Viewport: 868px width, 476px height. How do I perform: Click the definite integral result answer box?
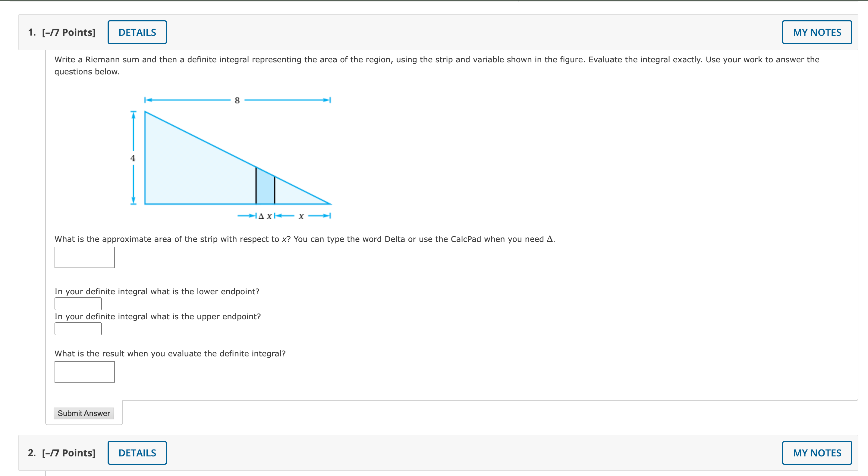(85, 371)
